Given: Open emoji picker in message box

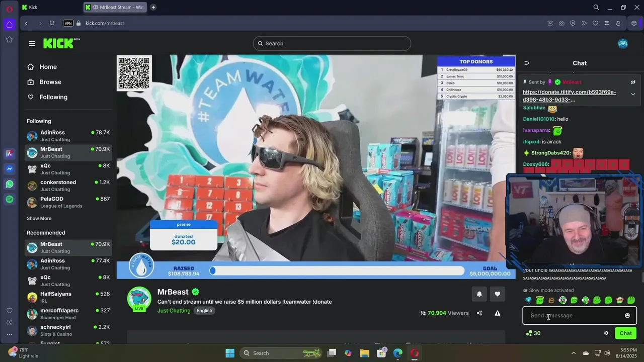Looking at the screenshot, I should click(x=627, y=316).
